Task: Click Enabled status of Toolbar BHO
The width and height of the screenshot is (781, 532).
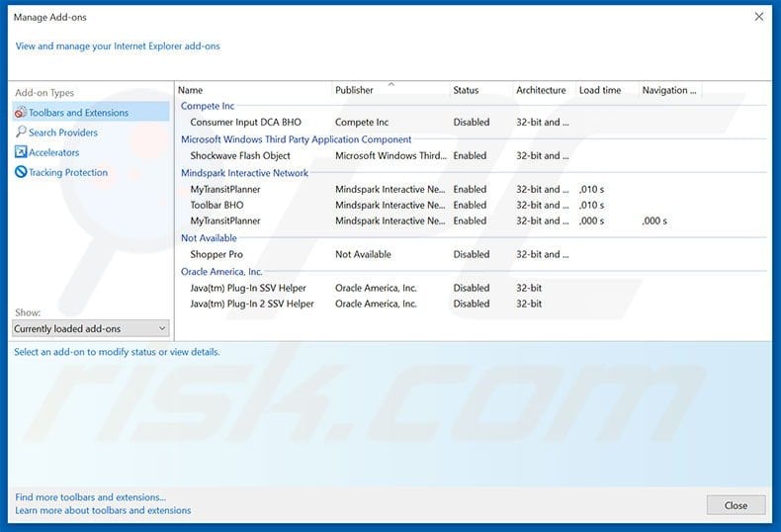Action: [x=470, y=205]
